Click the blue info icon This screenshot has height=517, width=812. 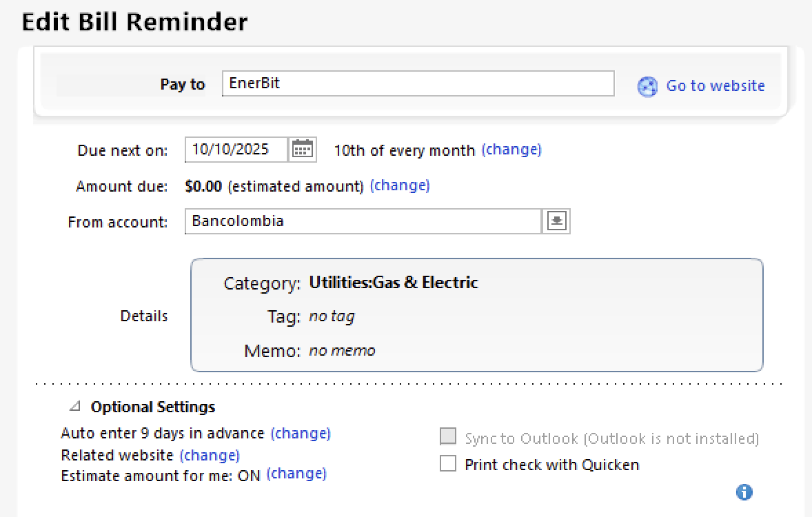(744, 492)
